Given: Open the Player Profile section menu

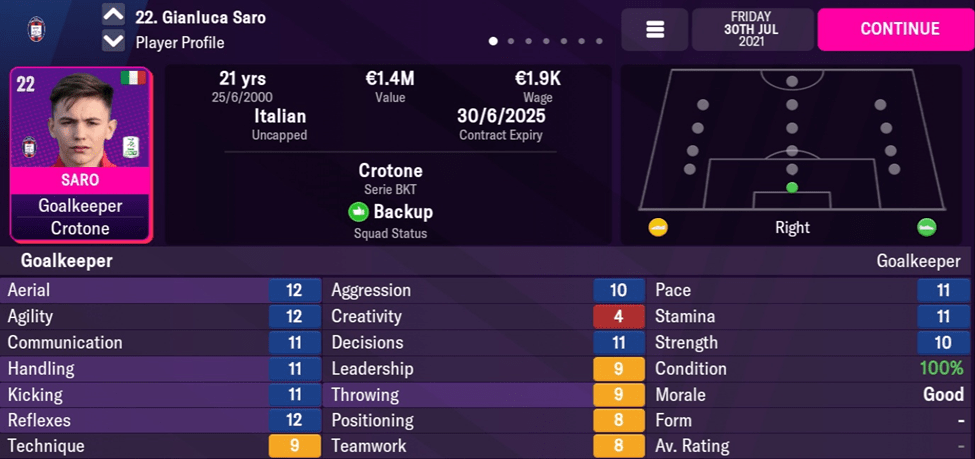Looking at the screenshot, I should 180,43.
